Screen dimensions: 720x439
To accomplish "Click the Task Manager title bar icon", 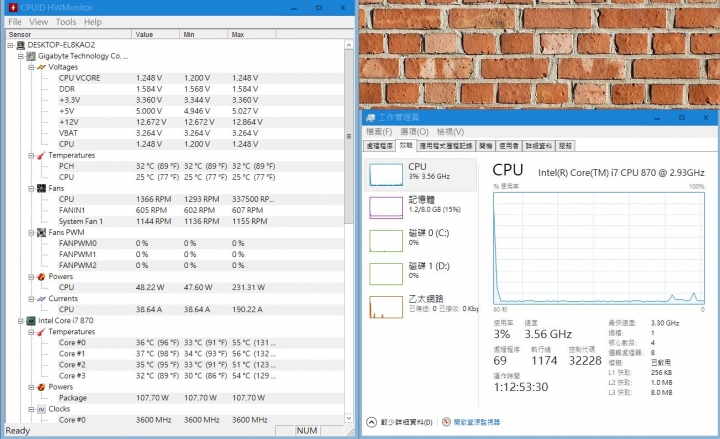I will 371,118.
